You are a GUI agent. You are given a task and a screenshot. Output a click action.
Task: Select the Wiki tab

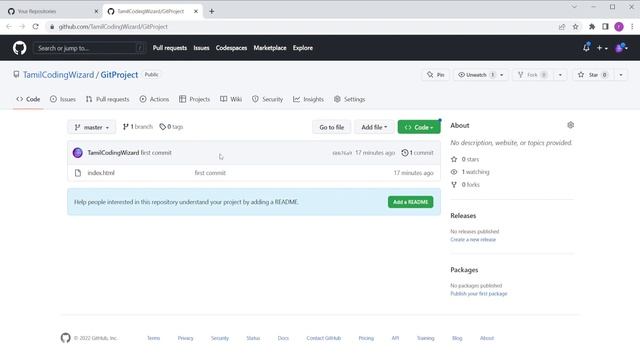[x=231, y=99]
